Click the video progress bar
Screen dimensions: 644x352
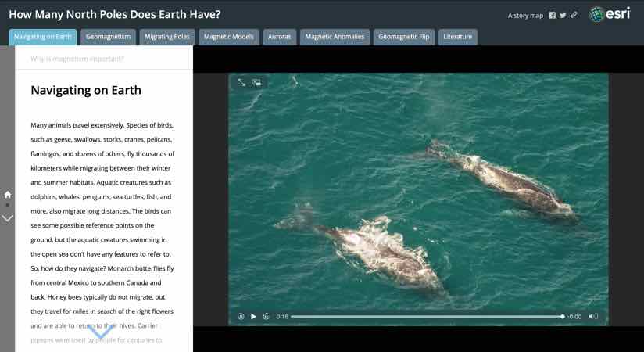coord(428,317)
